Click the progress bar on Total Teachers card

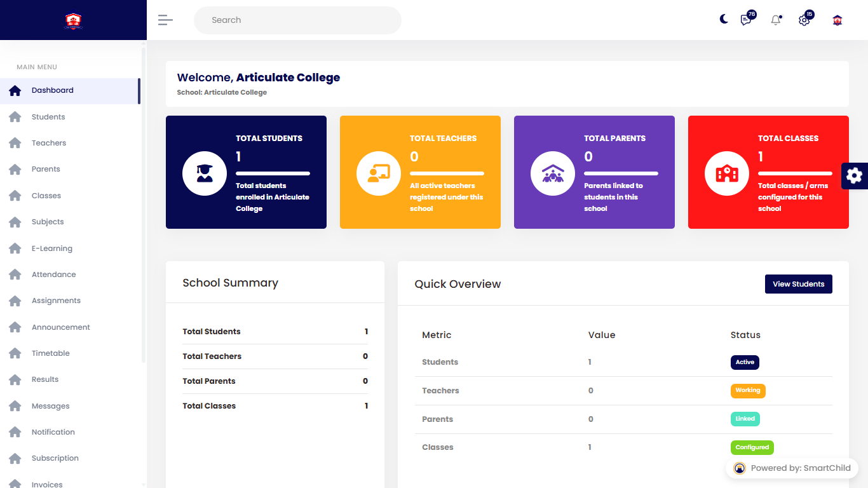click(447, 173)
